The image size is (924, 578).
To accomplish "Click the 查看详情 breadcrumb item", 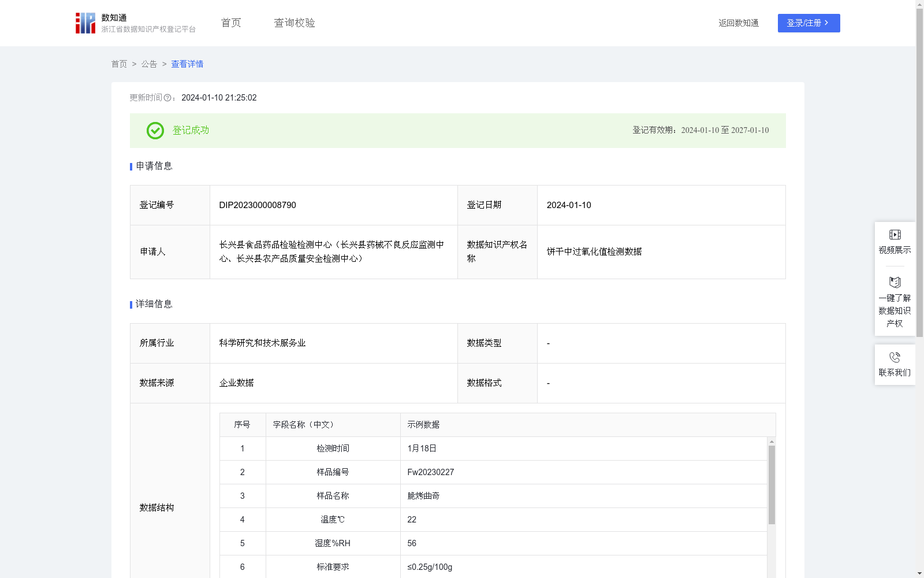I will click(187, 64).
